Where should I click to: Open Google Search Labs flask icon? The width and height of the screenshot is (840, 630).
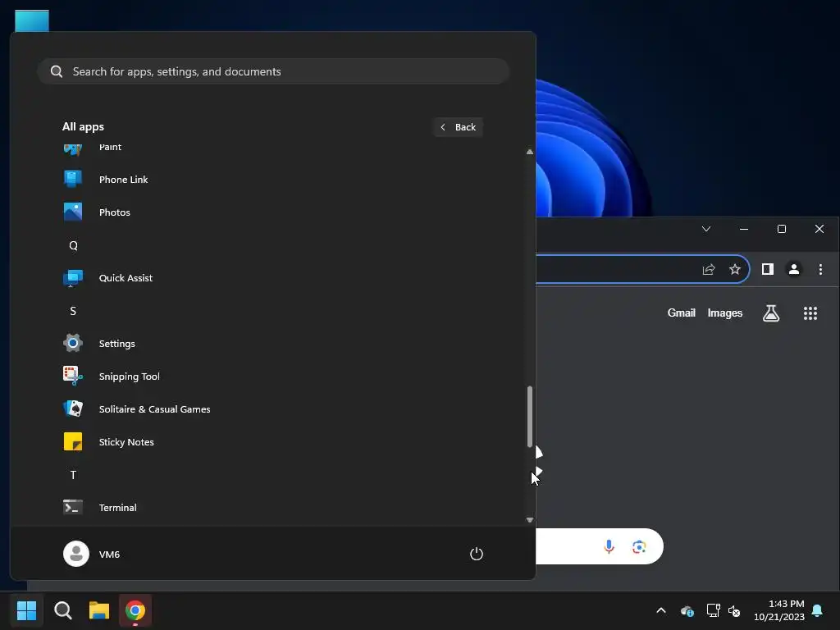click(771, 313)
